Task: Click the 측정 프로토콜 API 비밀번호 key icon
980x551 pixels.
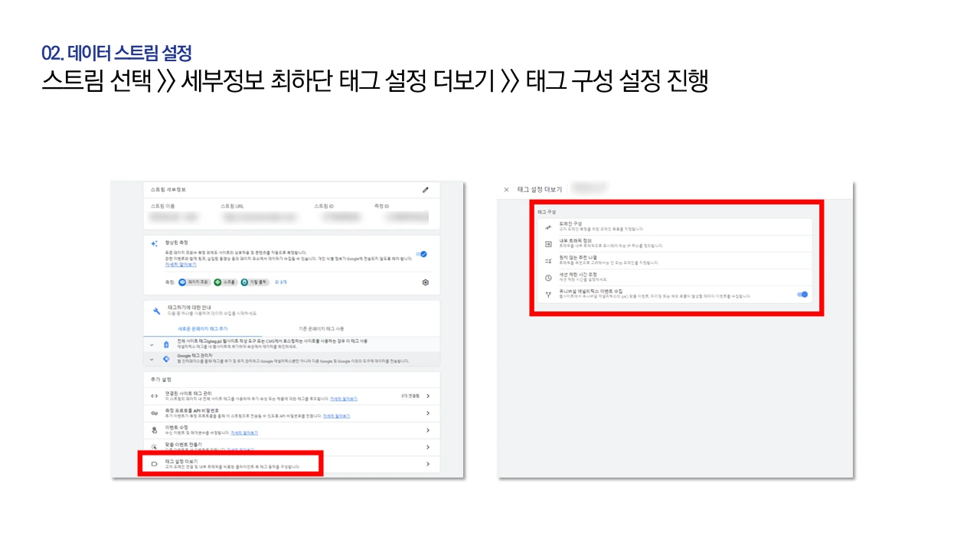Action: click(154, 414)
